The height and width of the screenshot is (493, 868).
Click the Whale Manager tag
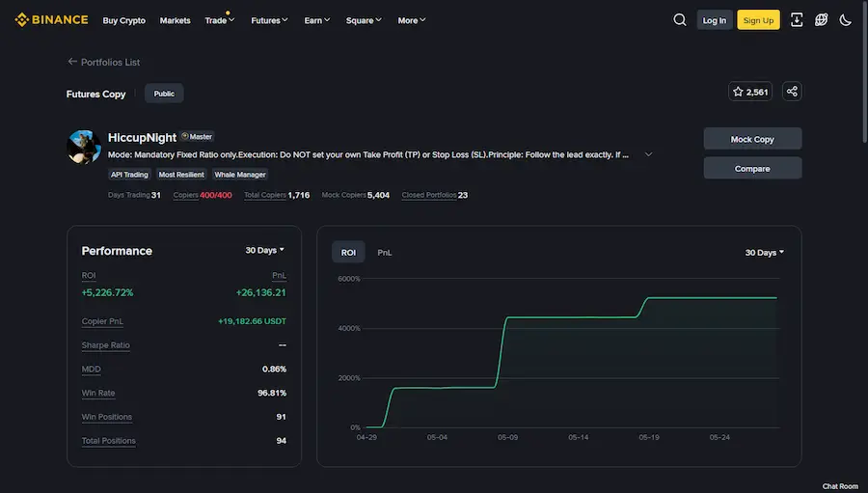pos(240,175)
